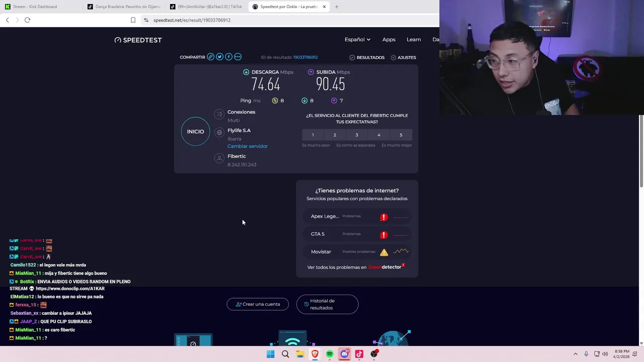
Task: Click the upload arrow icon beside SUBIDA
Action: tap(310, 72)
